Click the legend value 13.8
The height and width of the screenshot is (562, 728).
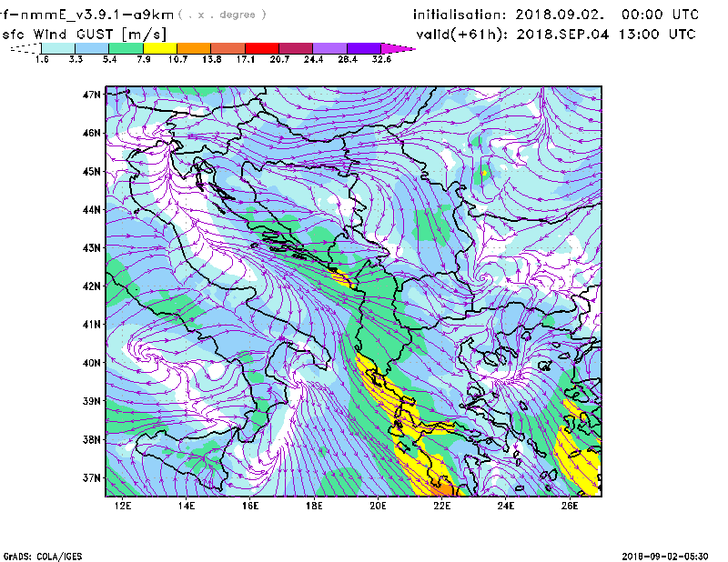(x=212, y=59)
